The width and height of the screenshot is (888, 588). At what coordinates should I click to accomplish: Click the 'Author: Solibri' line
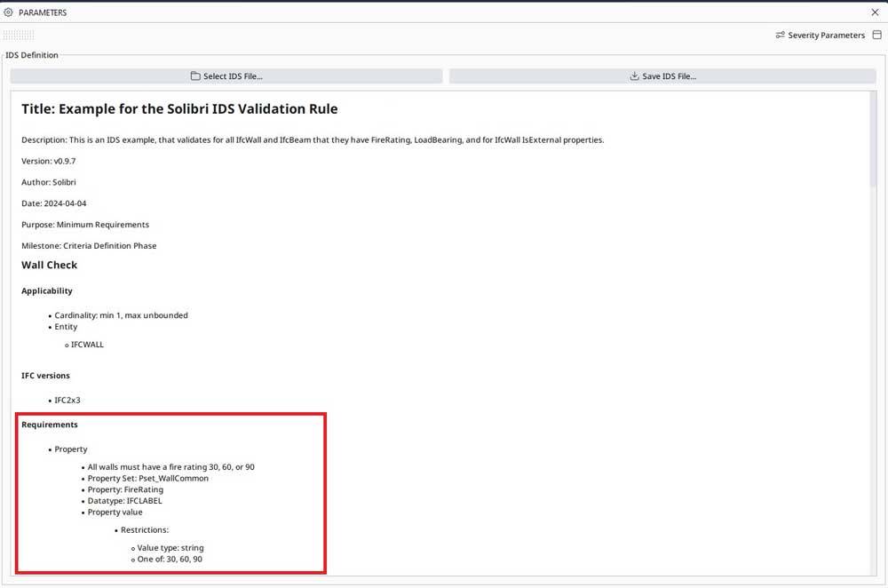(x=49, y=182)
